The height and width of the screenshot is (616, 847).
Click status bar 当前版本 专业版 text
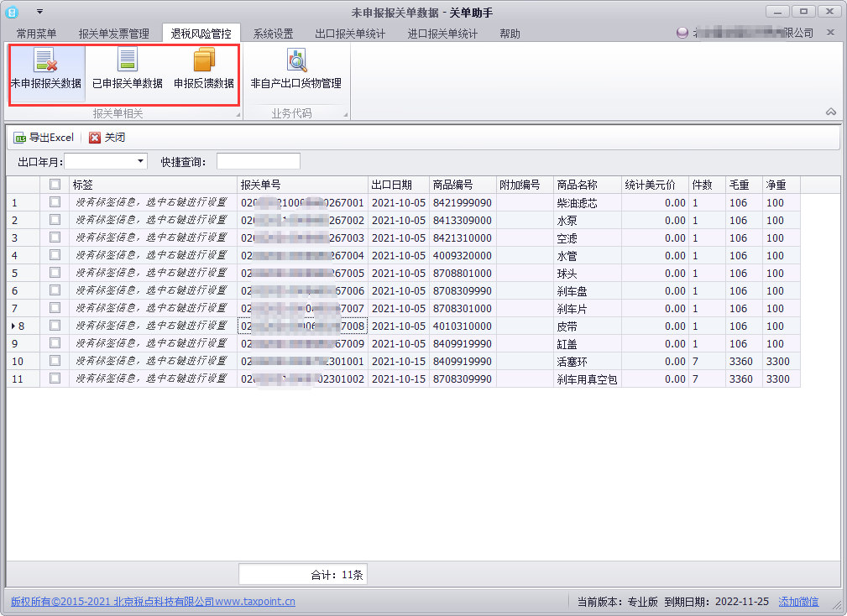coord(618,602)
